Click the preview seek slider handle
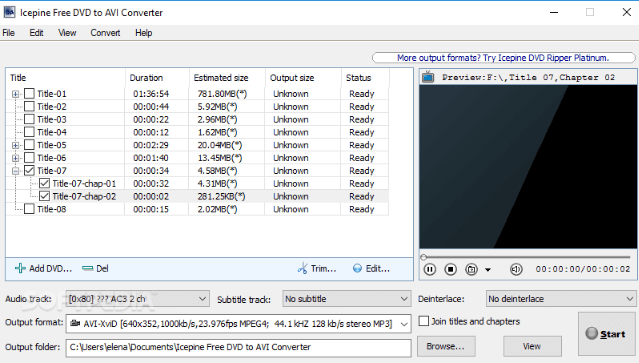Image resolution: width=639 pixels, height=363 pixels. point(423,257)
